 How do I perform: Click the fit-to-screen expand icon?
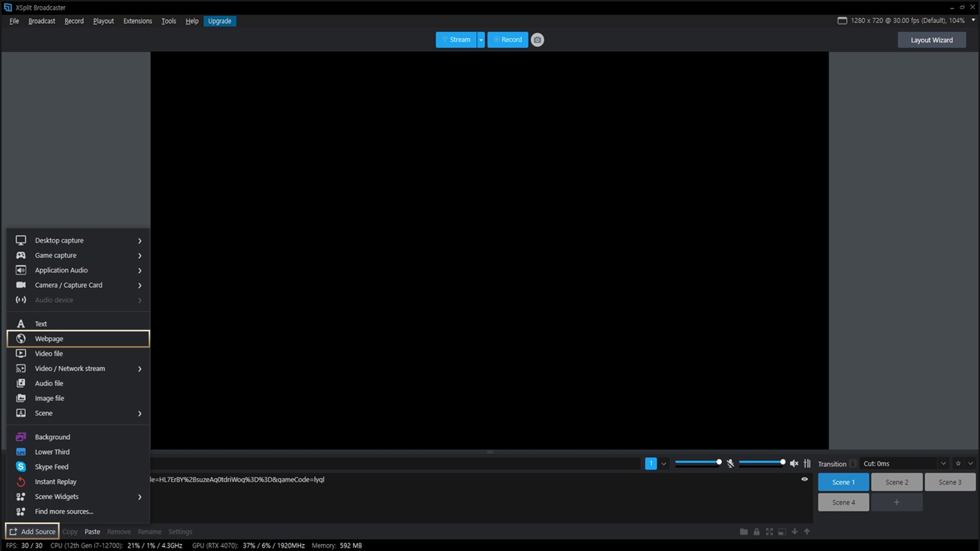pos(769,531)
